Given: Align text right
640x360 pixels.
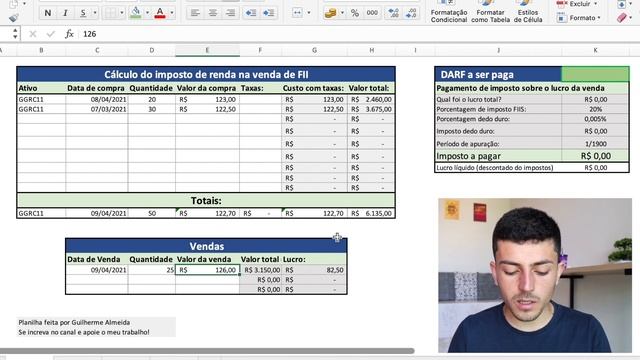Looking at the screenshot, I should point(231,13).
